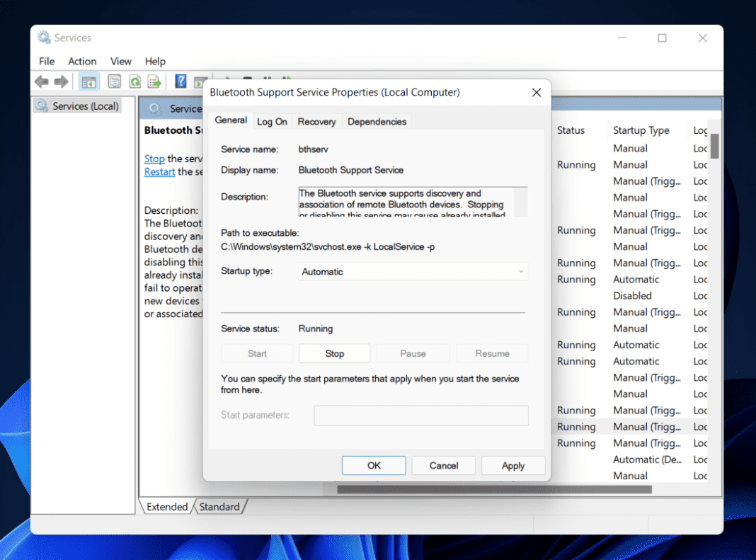Click the Running service status text in dialog

tap(315, 329)
